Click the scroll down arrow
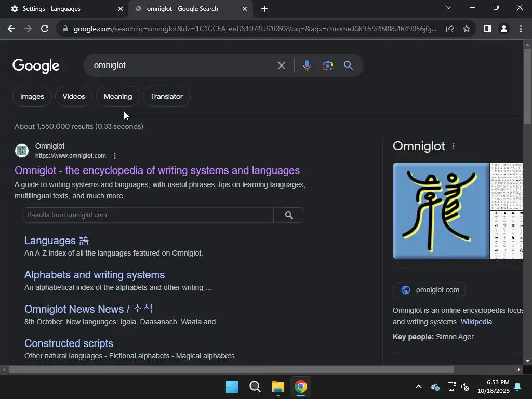The width and height of the screenshot is (532, 399). 527,361
